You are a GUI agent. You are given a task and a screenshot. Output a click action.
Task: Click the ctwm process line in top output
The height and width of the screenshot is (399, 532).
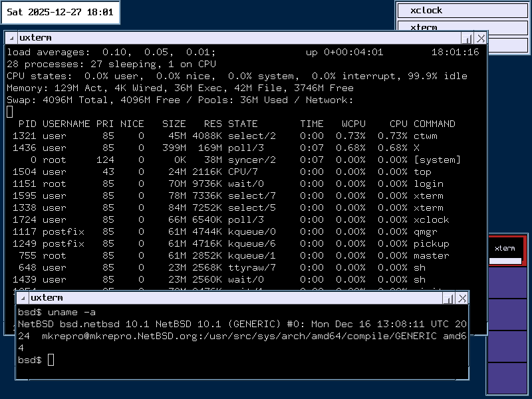[199, 136]
